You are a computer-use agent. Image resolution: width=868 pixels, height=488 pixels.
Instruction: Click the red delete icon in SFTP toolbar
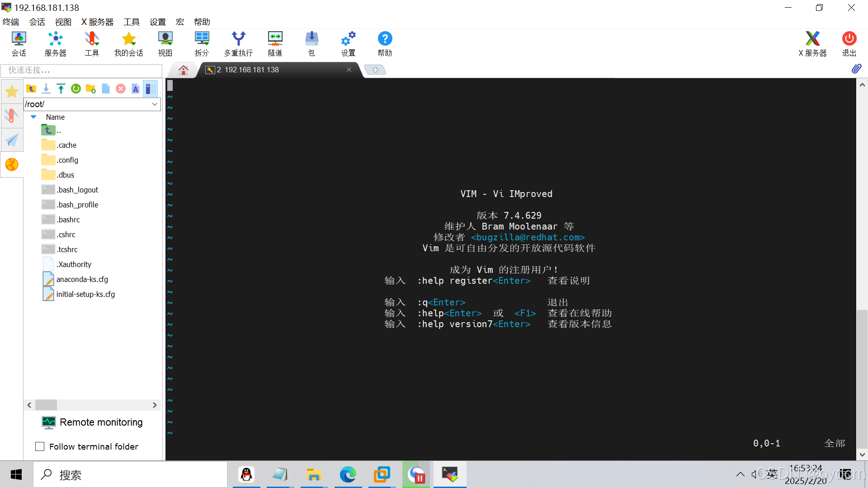point(121,89)
